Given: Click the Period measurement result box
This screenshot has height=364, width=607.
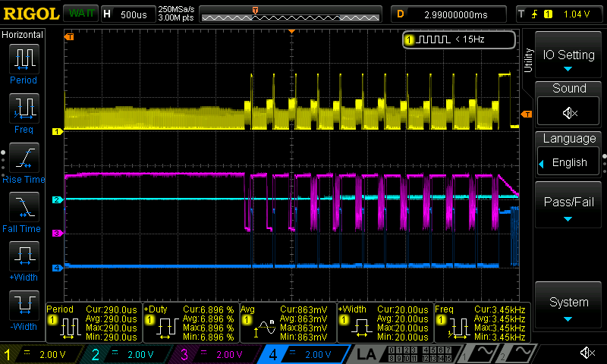Looking at the screenshot, I should coord(93,322).
